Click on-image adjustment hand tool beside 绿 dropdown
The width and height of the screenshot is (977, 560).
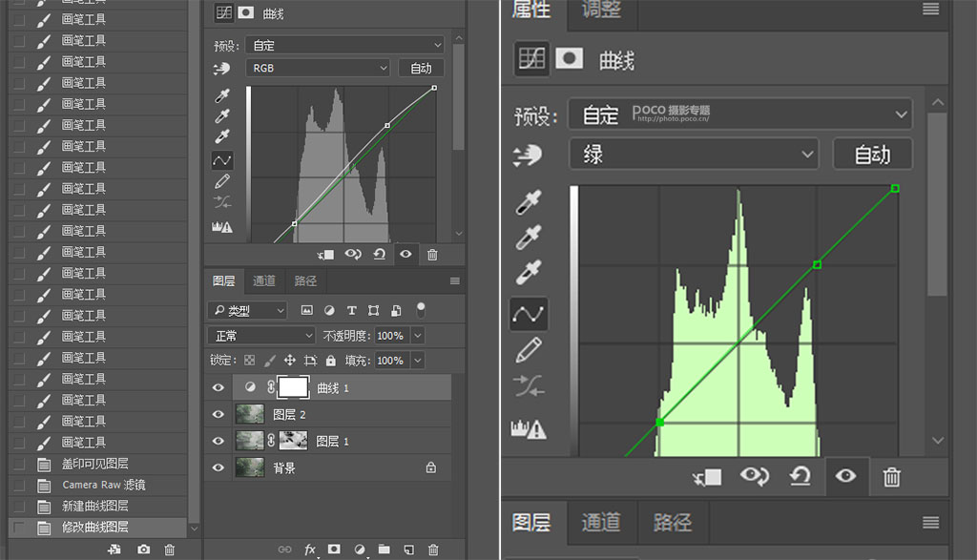(x=528, y=156)
